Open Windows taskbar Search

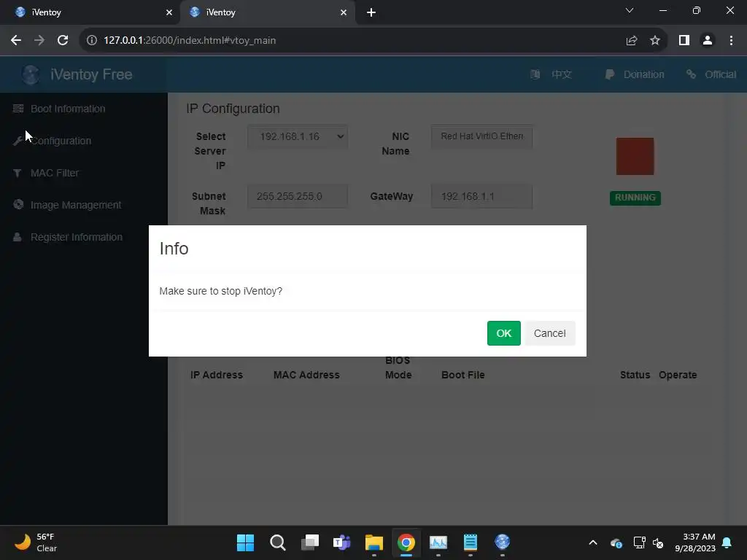coord(277,542)
